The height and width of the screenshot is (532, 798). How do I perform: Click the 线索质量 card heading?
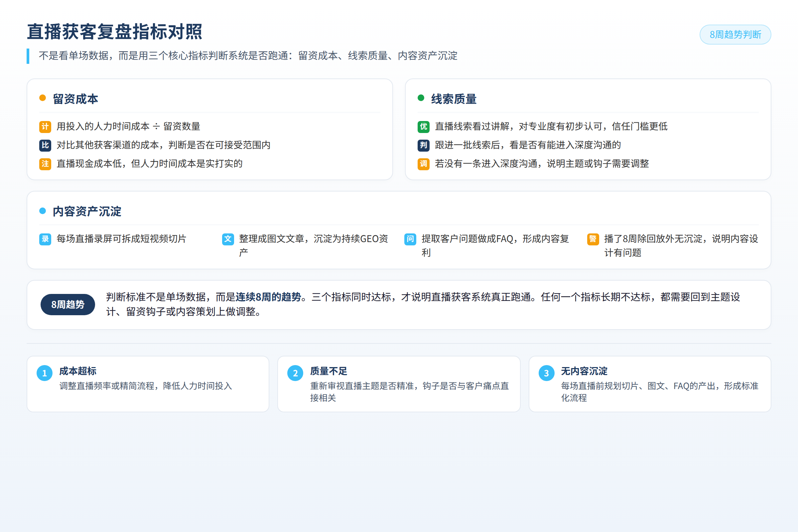point(454,99)
